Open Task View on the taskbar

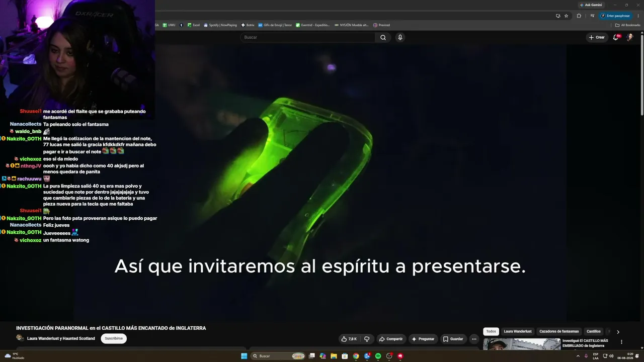click(311, 356)
